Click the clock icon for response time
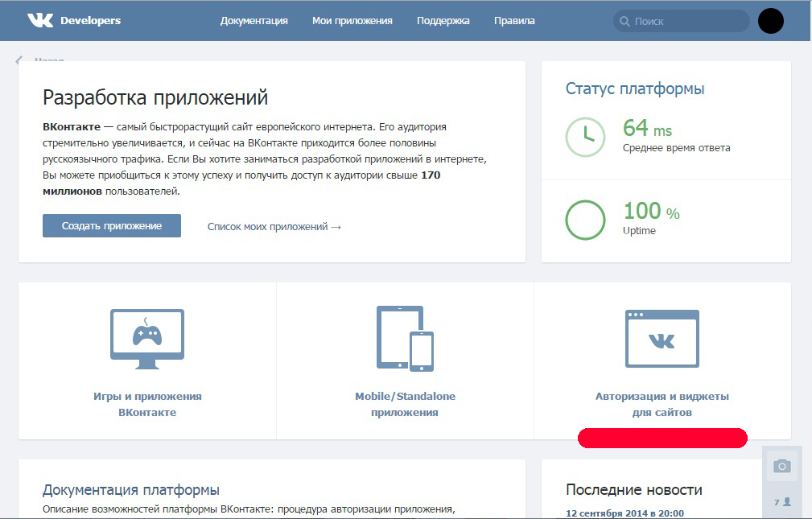This screenshot has width=812, height=519. point(585,138)
